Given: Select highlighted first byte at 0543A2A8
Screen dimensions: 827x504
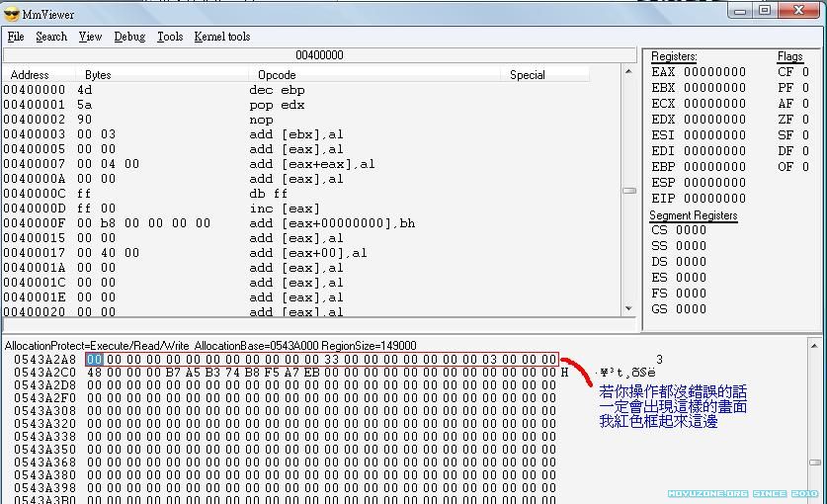Looking at the screenshot, I should pos(94,360).
